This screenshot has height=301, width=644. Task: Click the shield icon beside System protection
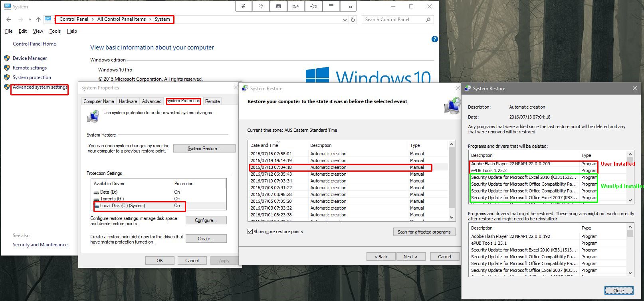[x=7, y=77]
